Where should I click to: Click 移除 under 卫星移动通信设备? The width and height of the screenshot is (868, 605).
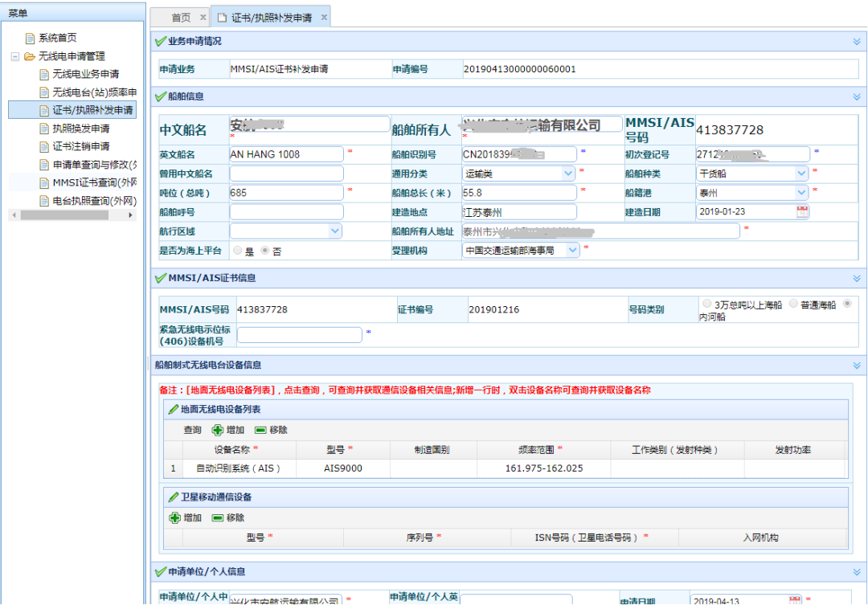click(x=228, y=517)
